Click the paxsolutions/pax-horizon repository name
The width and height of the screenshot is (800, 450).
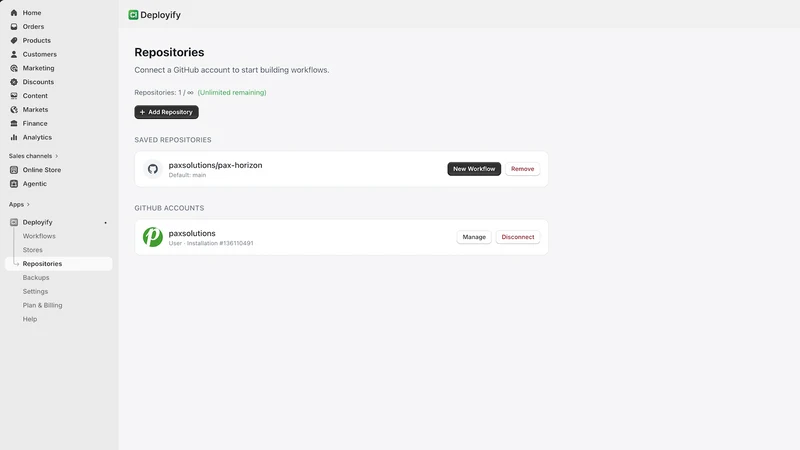click(x=215, y=165)
